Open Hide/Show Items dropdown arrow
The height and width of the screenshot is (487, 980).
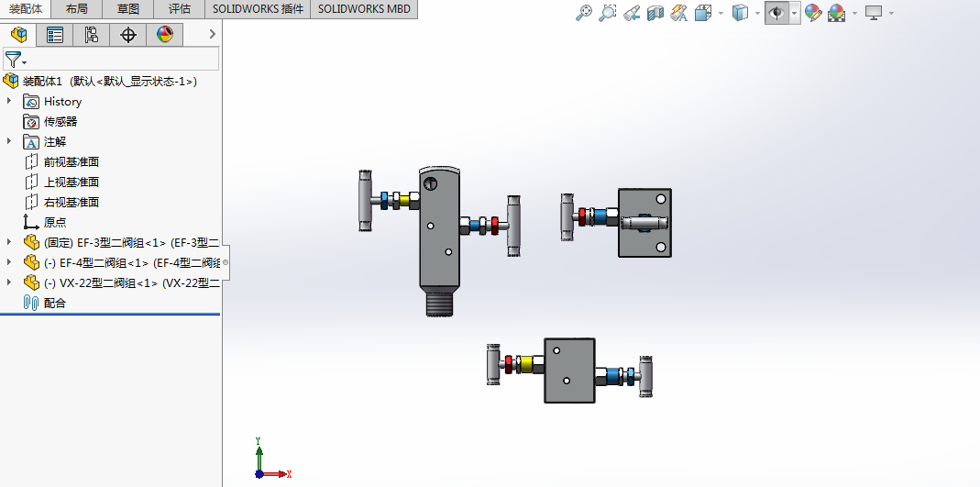(795, 13)
